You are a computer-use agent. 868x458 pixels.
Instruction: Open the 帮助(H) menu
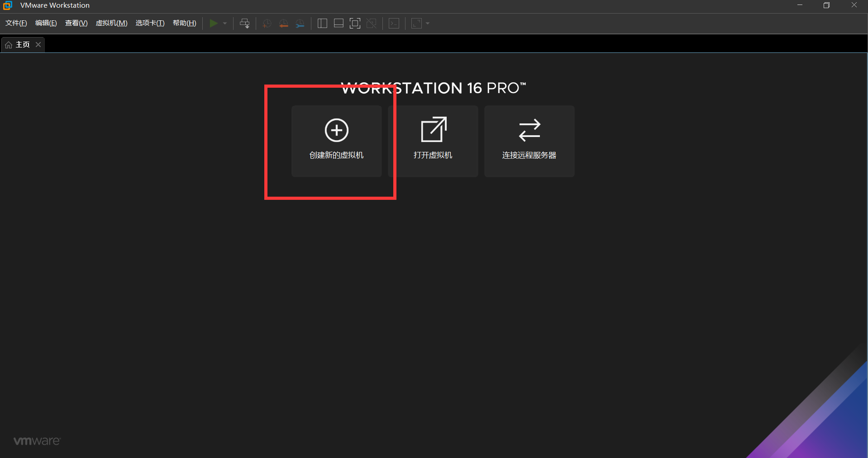pyautogui.click(x=185, y=23)
